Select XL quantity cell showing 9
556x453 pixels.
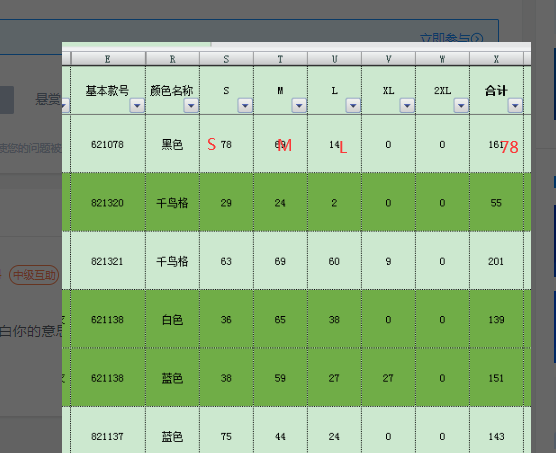click(x=388, y=261)
